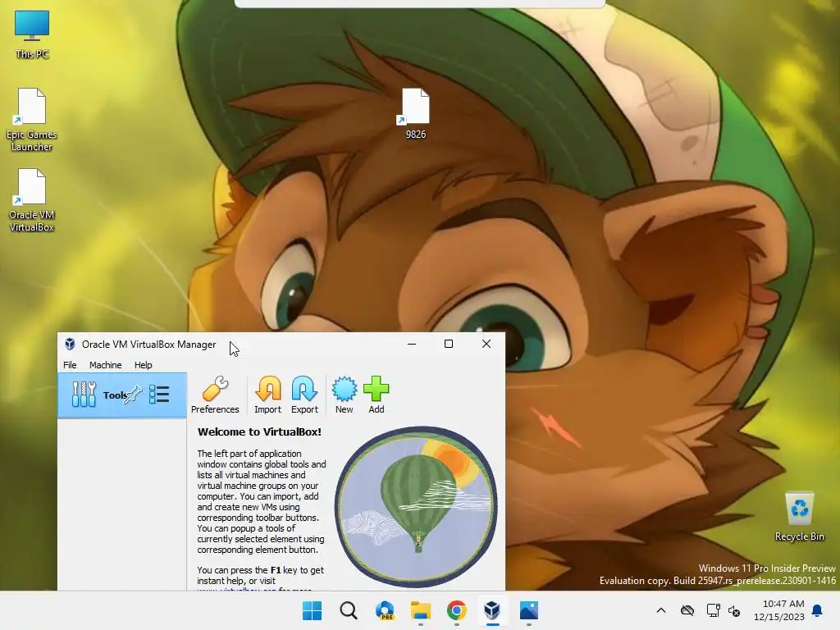This screenshot has width=840, height=630.
Task: Click the muted volume tray icon
Action: point(734,610)
